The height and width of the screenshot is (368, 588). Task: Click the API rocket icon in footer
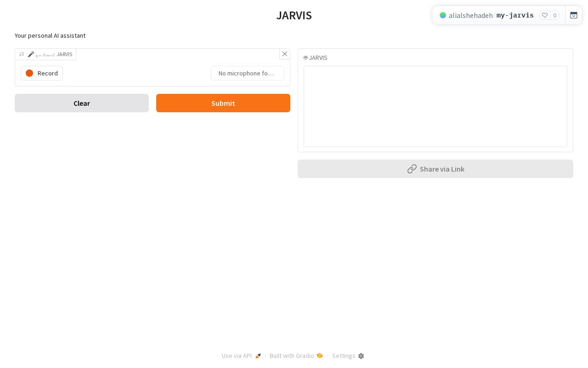(258, 356)
